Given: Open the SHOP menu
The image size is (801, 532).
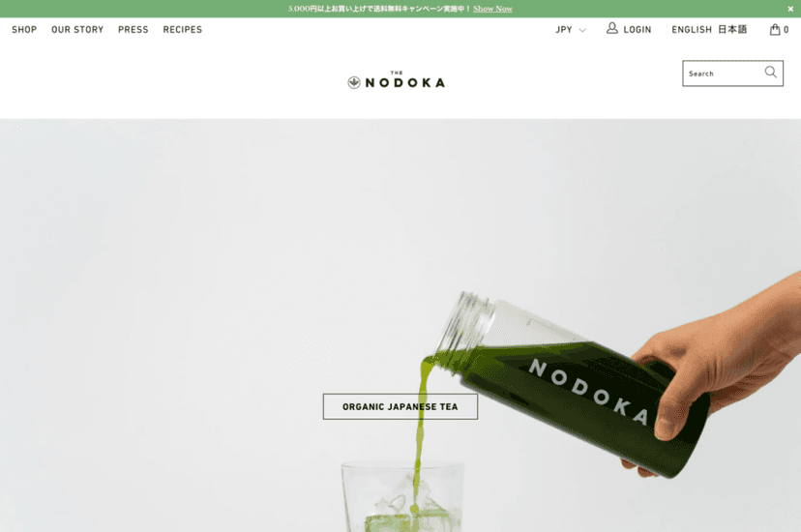Looking at the screenshot, I should tap(24, 30).
